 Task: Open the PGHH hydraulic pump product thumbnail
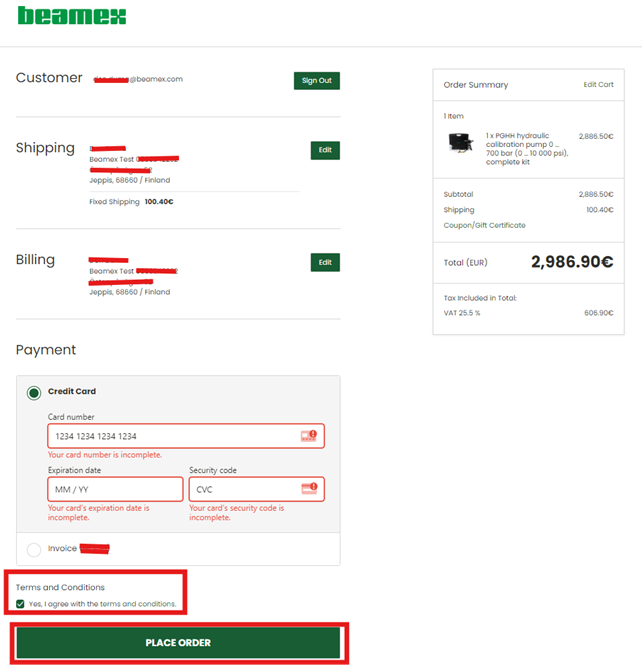coord(461,142)
